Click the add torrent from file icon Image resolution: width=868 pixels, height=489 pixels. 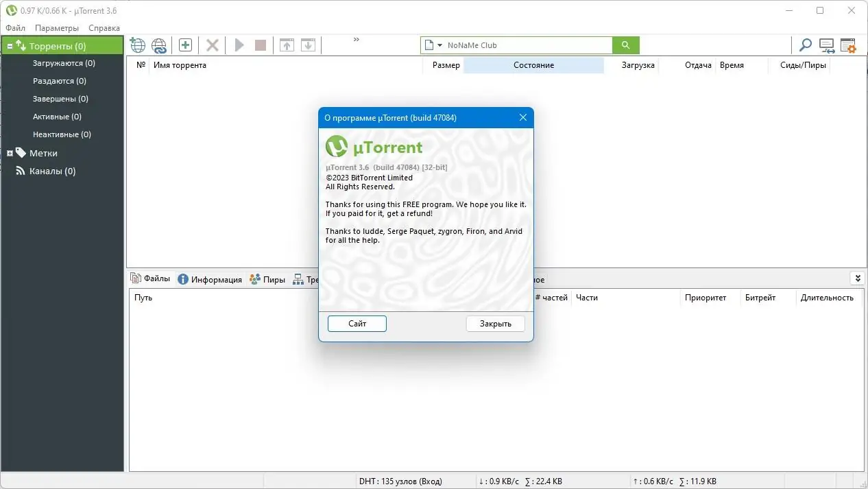tap(138, 45)
